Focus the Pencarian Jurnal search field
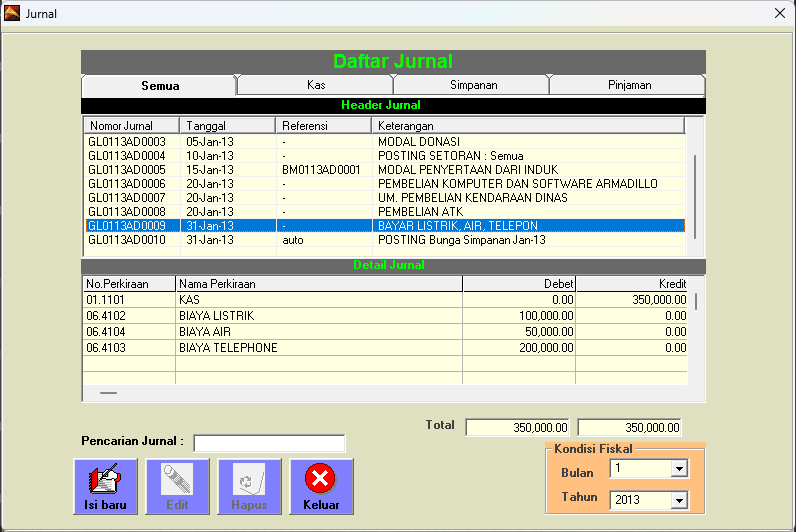This screenshot has width=796, height=532. [x=269, y=443]
